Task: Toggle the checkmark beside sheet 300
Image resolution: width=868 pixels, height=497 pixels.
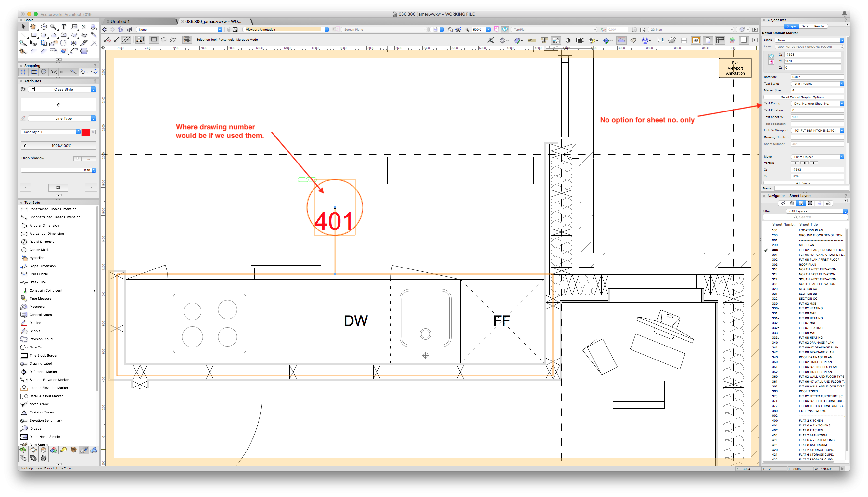Action: 765,250
